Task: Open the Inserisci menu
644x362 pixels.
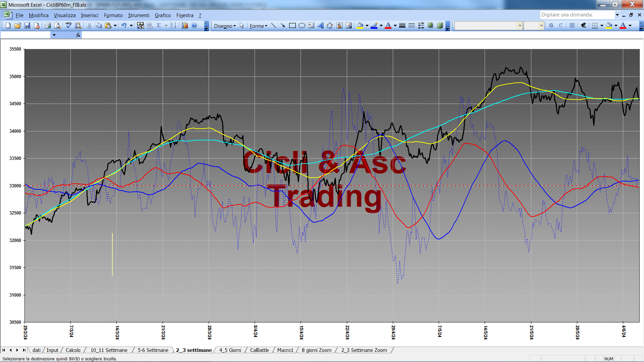Action: click(x=90, y=15)
